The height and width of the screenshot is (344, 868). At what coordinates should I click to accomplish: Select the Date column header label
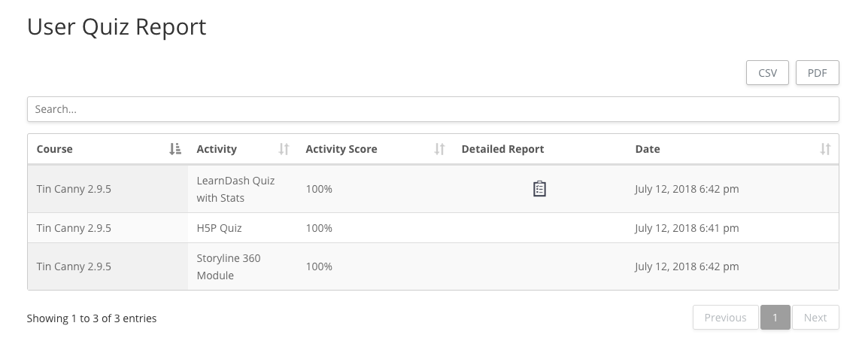coord(648,149)
